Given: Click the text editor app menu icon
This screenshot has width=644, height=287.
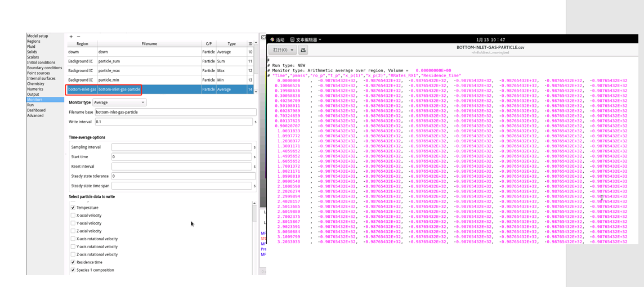Looking at the screenshot, I should tap(292, 40).
